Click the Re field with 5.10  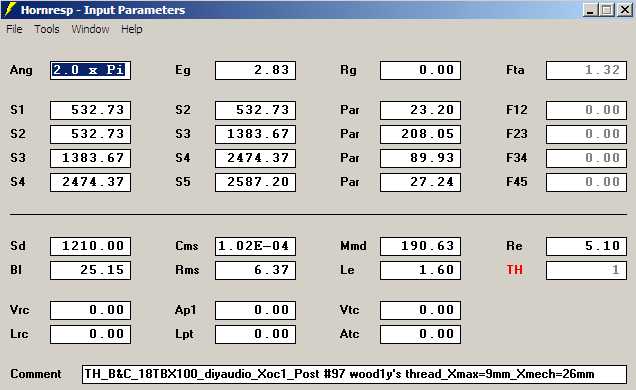pyautogui.click(x=586, y=246)
